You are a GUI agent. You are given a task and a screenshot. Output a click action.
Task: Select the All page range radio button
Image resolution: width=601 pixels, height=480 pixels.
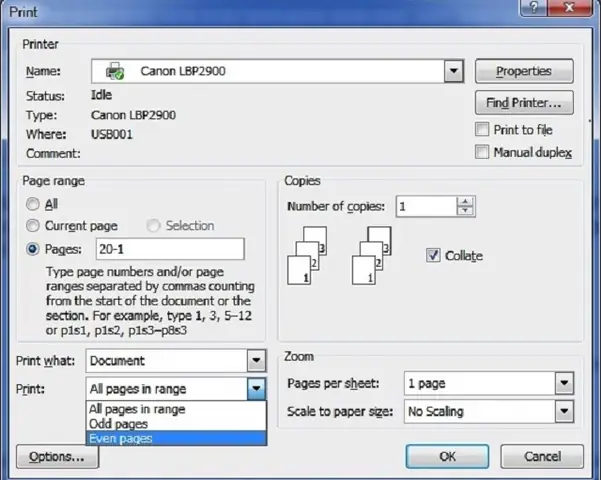click(33, 204)
